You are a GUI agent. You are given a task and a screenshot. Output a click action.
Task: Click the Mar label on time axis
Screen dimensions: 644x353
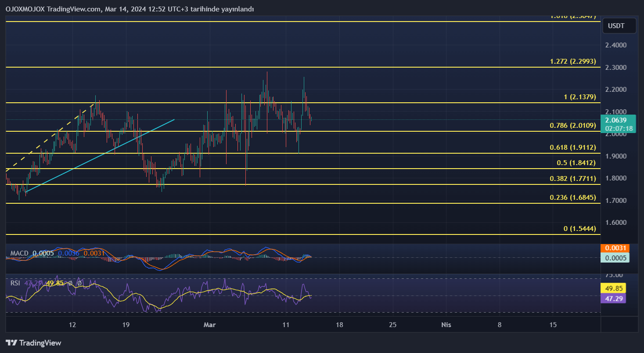(210, 325)
